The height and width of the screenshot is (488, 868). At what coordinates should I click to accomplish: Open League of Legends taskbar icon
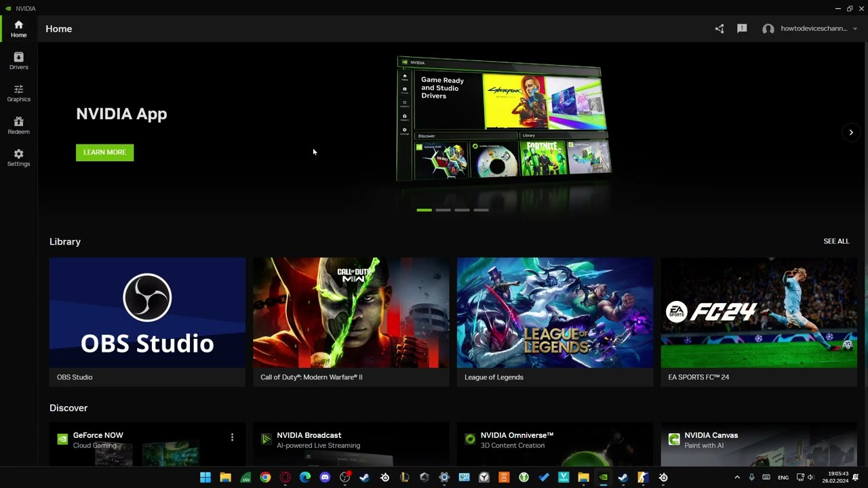[405, 477]
